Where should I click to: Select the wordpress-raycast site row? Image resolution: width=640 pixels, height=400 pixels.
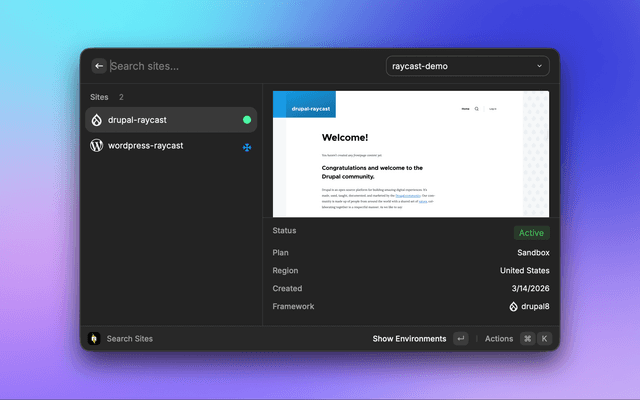(x=171, y=146)
